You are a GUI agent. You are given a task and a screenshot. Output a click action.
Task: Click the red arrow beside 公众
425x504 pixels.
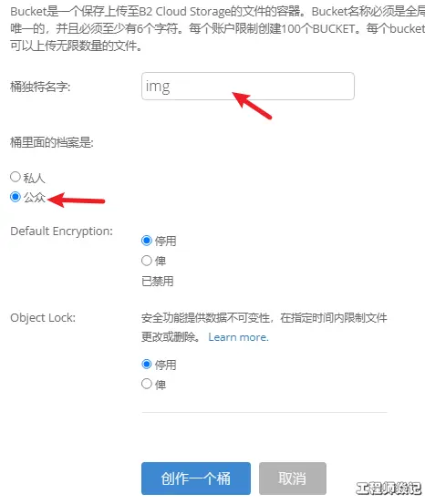coord(77,200)
